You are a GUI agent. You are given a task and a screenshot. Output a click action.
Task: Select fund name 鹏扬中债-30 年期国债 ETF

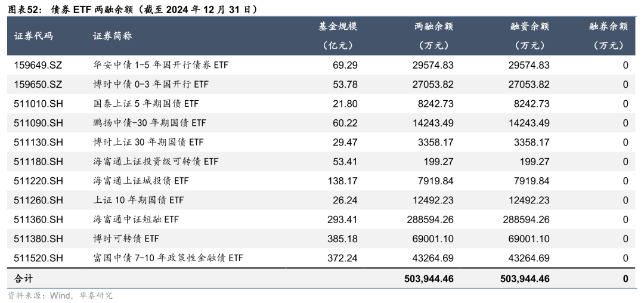150,123
